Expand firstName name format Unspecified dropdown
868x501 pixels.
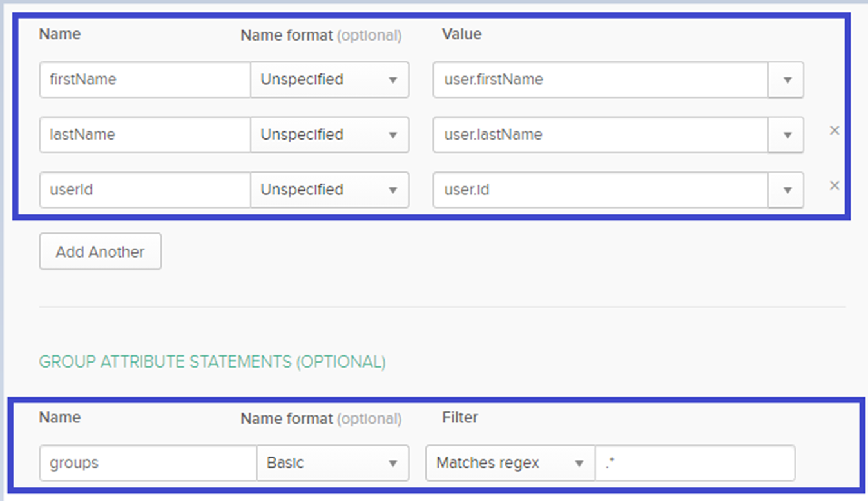click(x=329, y=80)
